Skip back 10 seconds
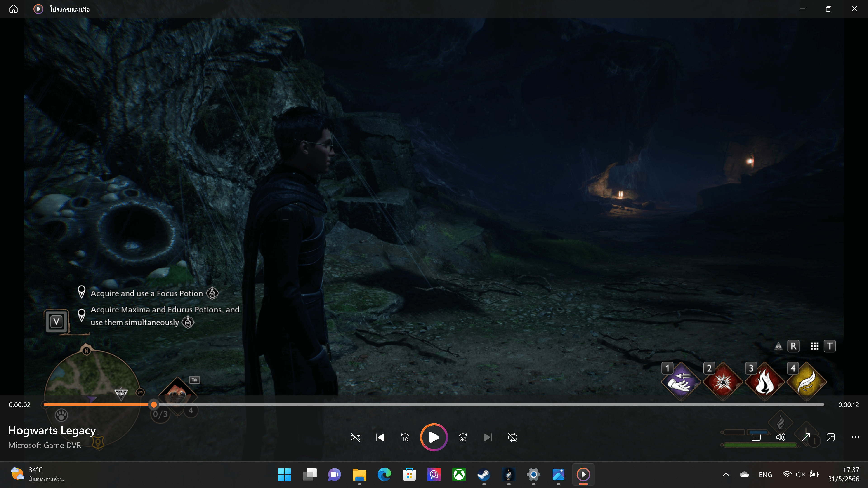 click(405, 437)
